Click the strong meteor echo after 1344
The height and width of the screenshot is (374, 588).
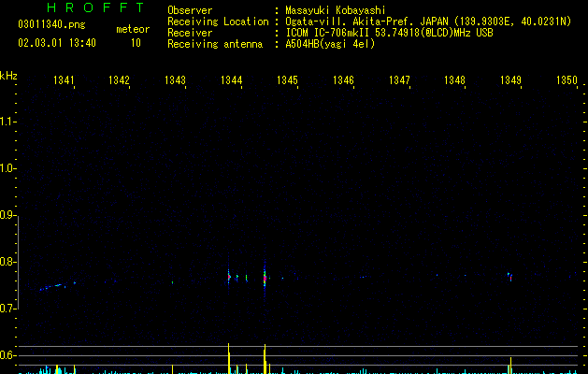tap(265, 278)
